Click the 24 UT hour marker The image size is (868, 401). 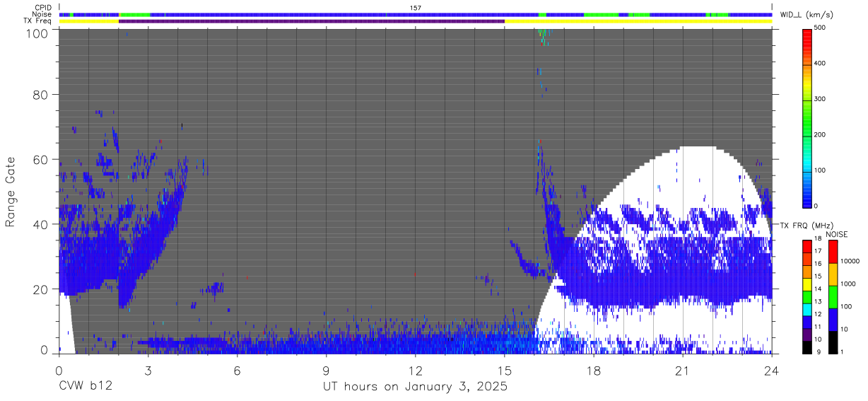(772, 370)
